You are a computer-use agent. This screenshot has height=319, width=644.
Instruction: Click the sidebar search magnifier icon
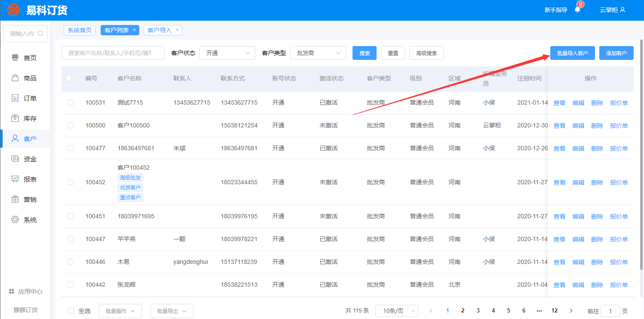[x=40, y=34]
